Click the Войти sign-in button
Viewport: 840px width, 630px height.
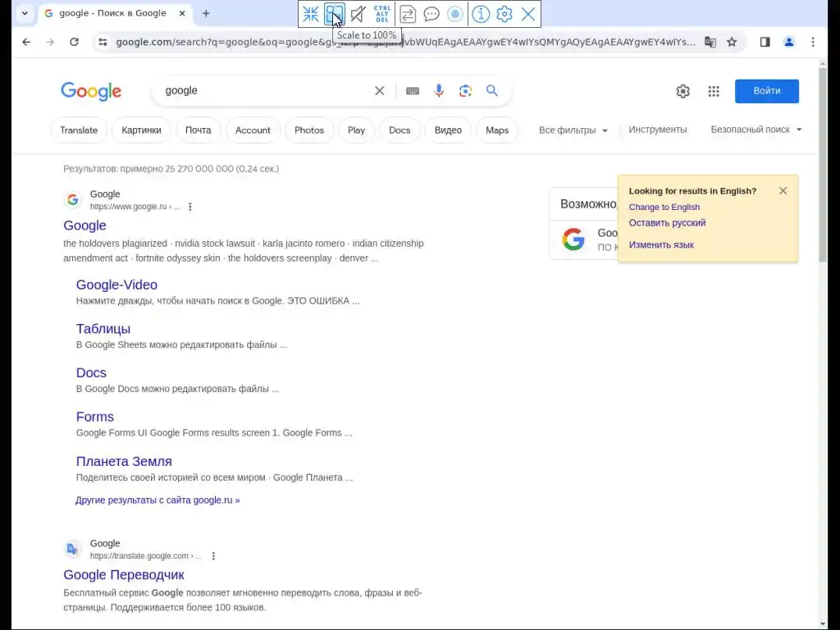767,91
